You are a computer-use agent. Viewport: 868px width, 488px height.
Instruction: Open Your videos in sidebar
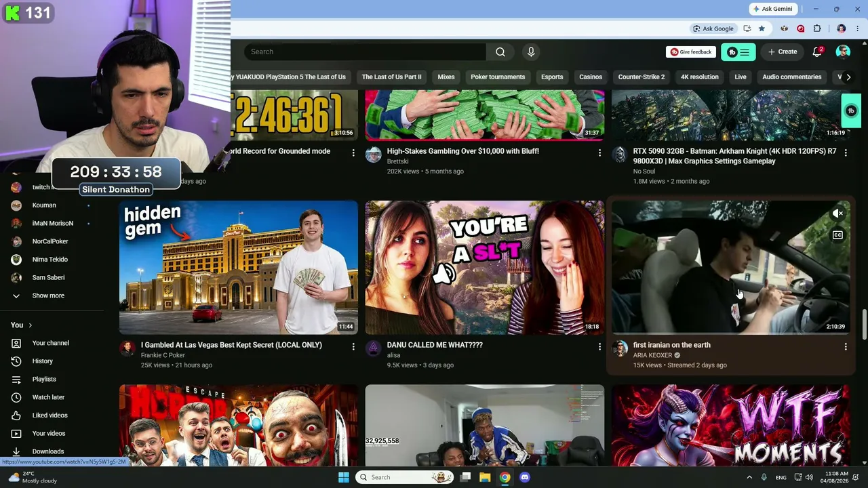pos(49,434)
